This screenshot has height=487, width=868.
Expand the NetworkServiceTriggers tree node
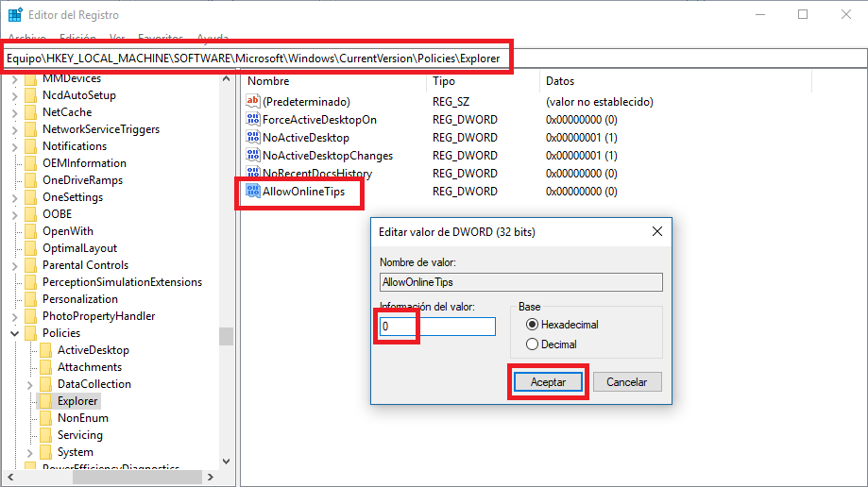15,130
